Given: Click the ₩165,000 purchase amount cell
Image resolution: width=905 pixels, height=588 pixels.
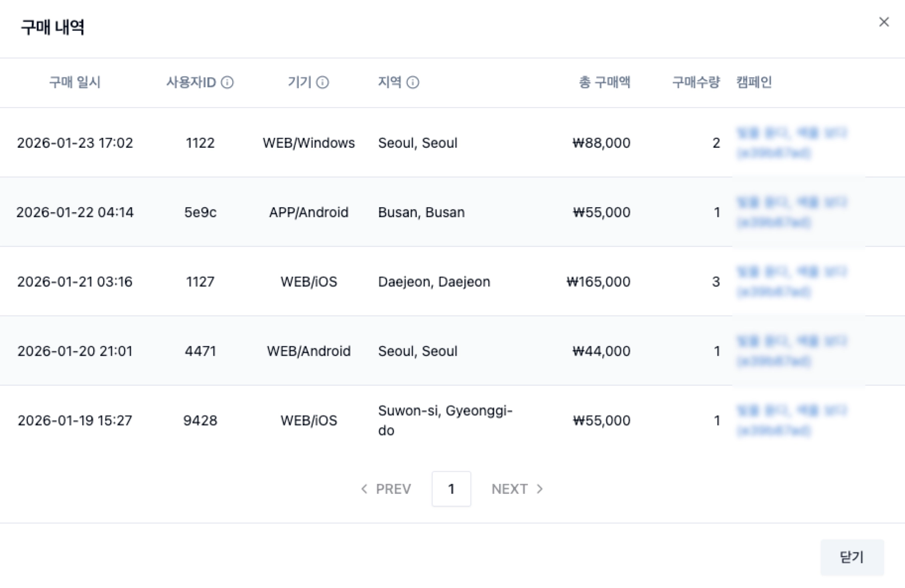Looking at the screenshot, I should pyautogui.click(x=598, y=282).
